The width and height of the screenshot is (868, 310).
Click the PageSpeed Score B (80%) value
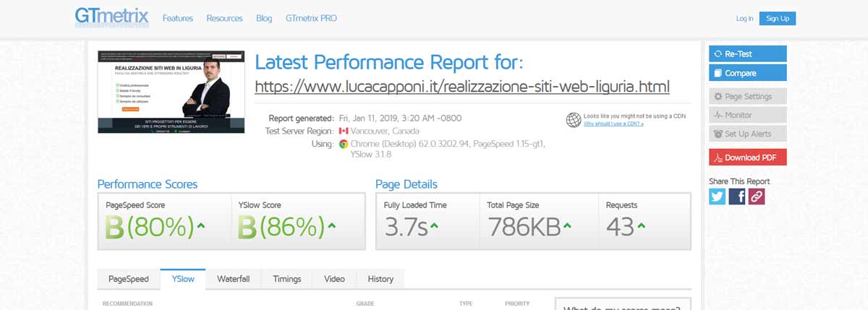click(150, 227)
